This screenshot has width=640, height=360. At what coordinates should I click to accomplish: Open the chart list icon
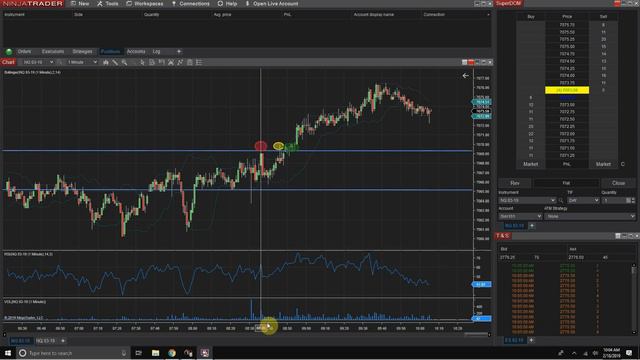pos(199,62)
